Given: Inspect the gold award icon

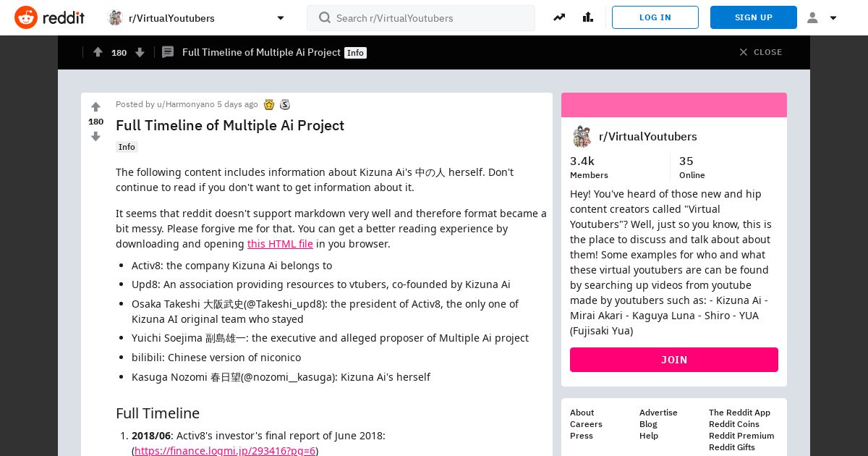Looking at the screenshot, I should point(269,104).
